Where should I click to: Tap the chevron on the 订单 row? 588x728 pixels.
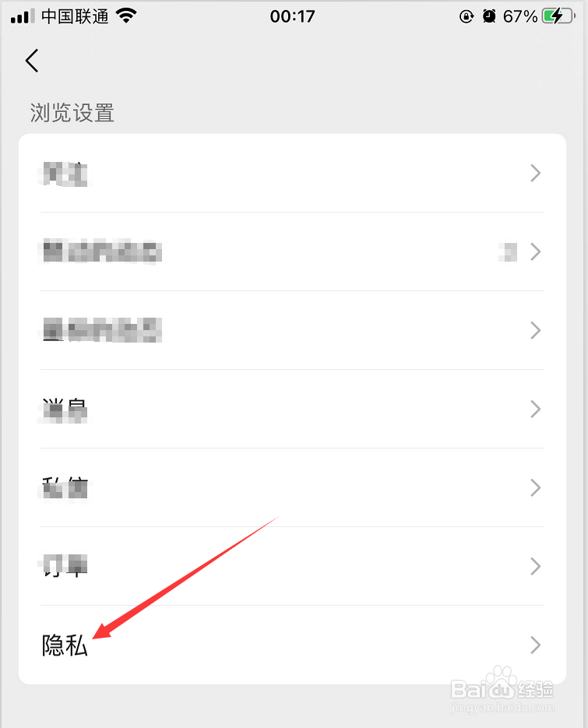click(x=536, y=566)
